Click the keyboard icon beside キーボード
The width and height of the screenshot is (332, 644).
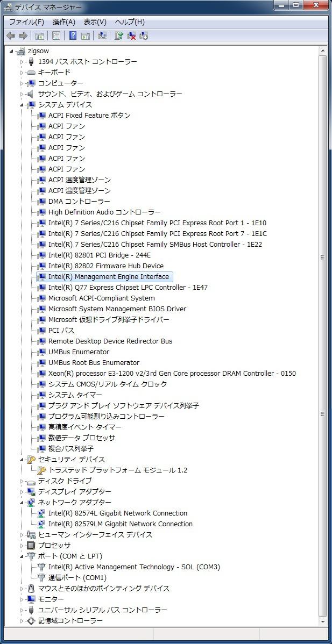pos(31,72)
